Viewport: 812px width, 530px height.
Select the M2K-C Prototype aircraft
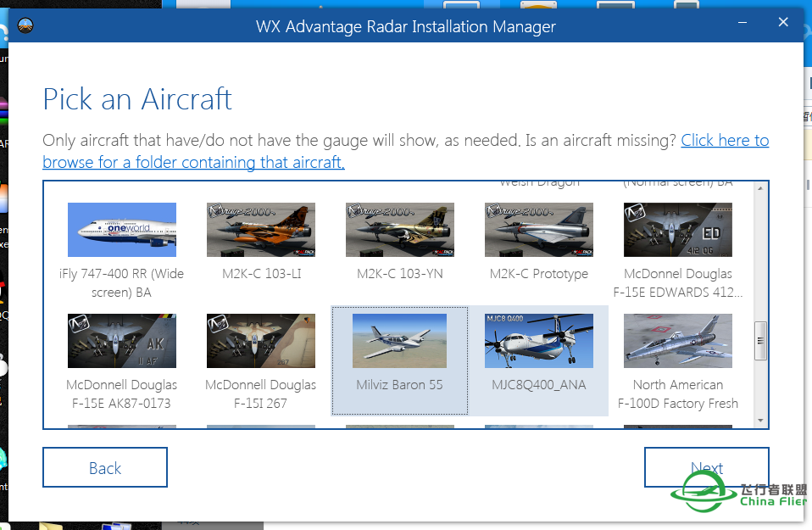point(538,230)
